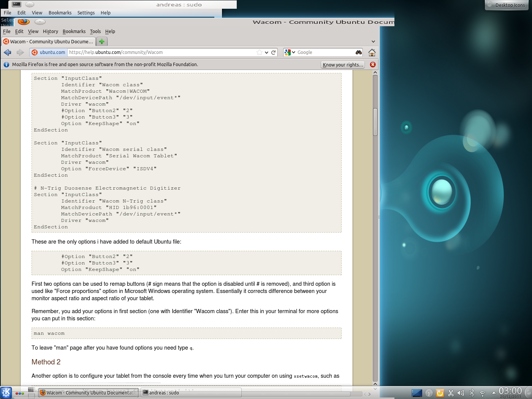Open the terminal window's Bookmarks menu
Screen dimensions: 532x399
60,13
